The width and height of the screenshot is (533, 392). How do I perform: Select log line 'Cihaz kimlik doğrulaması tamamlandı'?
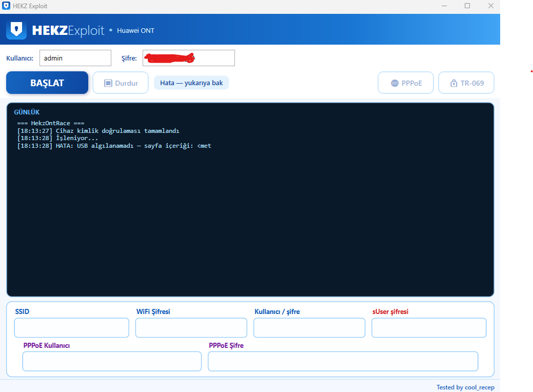pyautogui.click(x=98, y=131)
